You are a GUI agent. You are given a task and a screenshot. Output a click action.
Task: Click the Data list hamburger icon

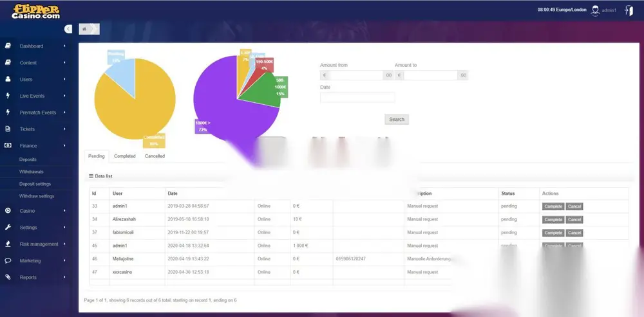point(91,176)
